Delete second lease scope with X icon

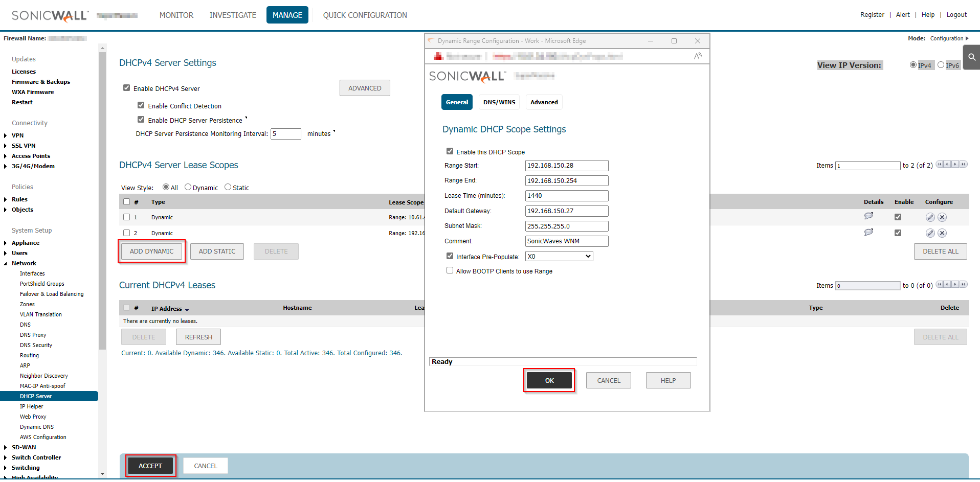point(942,233)
